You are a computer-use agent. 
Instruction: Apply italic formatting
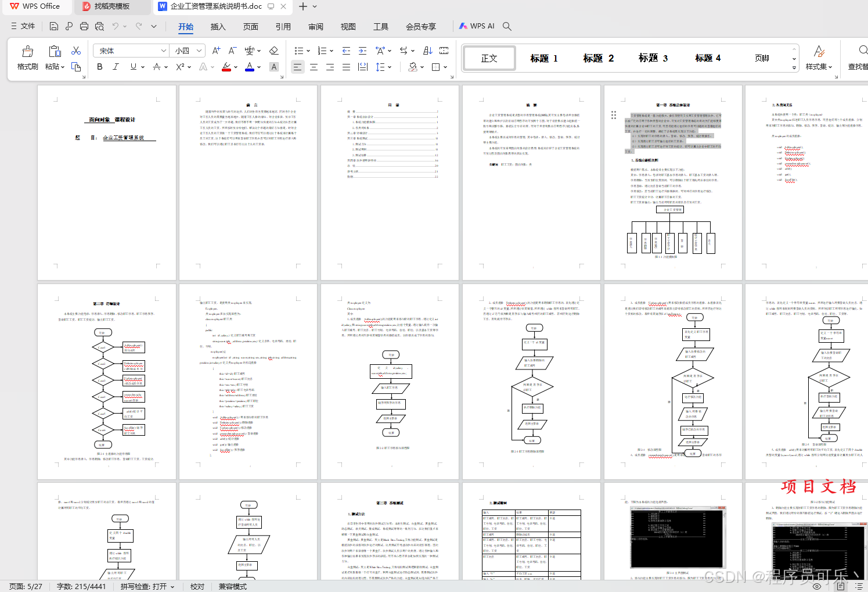pyautogui.click(x=116, y=67)
